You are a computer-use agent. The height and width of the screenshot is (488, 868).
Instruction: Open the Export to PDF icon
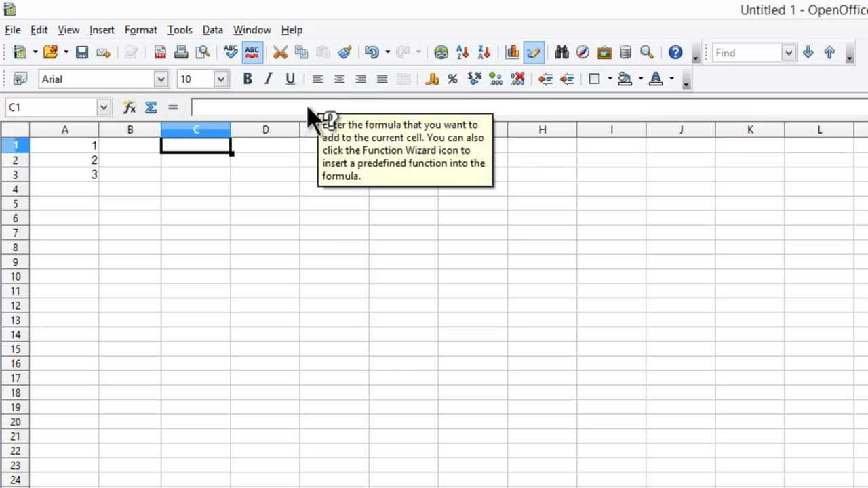(x=160, y=52)
